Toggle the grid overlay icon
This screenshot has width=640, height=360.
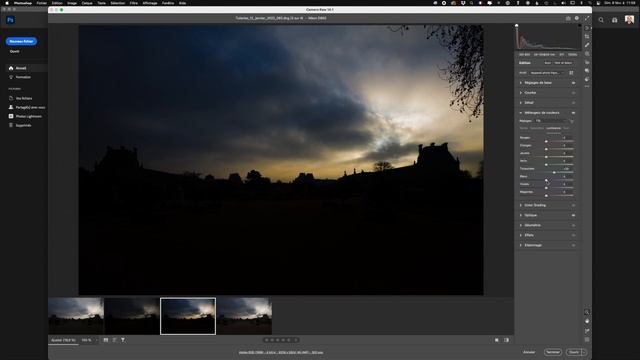pos(587,340)
